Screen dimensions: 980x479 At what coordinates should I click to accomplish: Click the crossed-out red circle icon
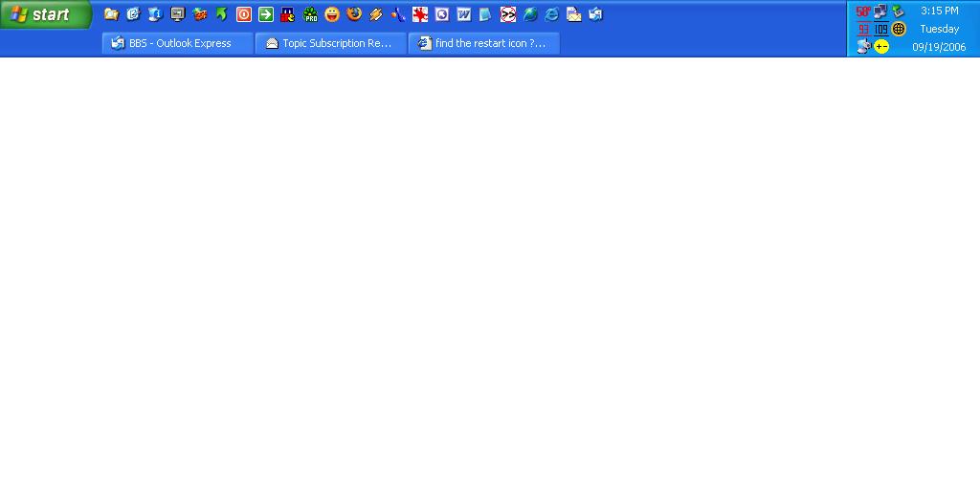point(508,14)
